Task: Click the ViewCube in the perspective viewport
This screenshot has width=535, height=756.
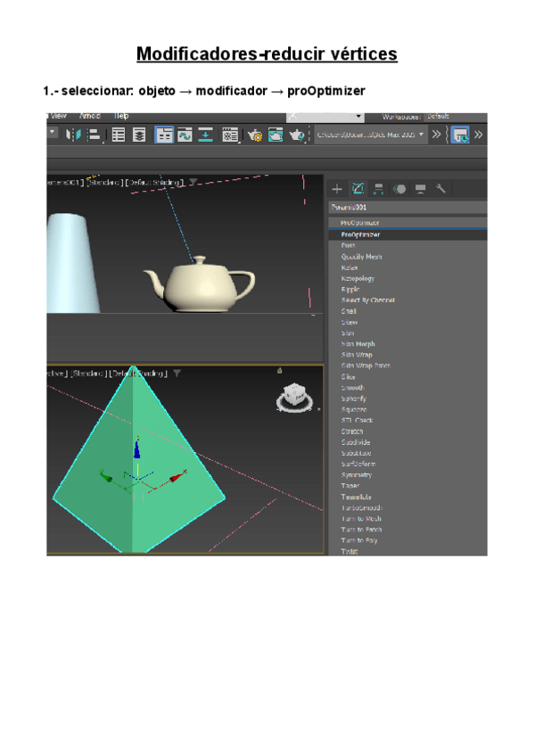Action: (x=294, y=395)
